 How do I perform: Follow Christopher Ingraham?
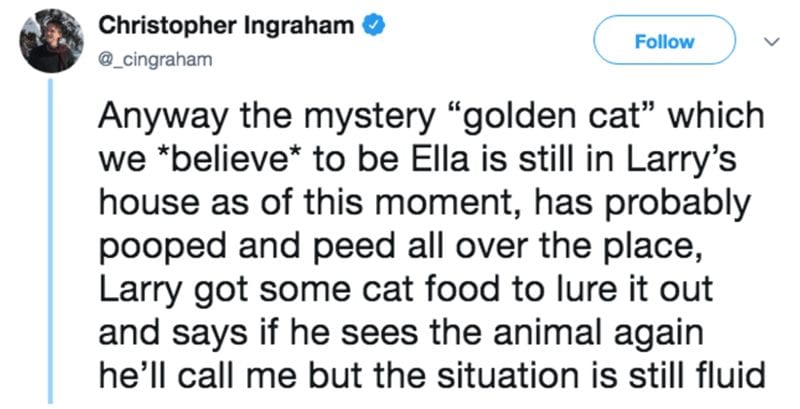tap(664, 40)
